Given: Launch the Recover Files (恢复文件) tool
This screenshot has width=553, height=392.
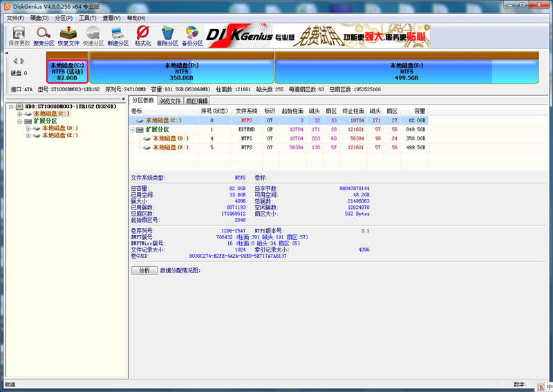Looking at the screenshot, I should pyautogui.click(x=68, y=36).
